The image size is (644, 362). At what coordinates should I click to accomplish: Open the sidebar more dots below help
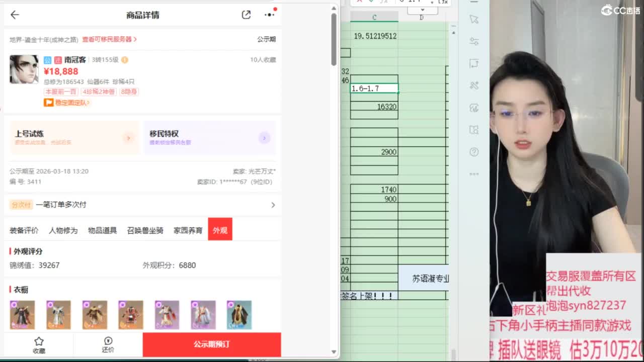pos(474,174)
